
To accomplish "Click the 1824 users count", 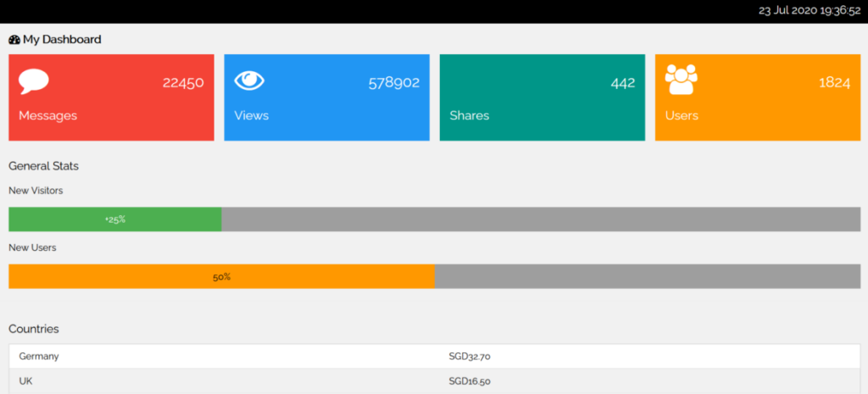I will tap(835, 83).
